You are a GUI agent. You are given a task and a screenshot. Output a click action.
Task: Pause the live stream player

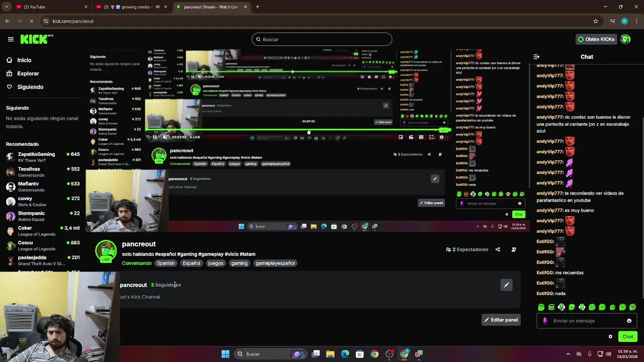(x=154, y=137)
